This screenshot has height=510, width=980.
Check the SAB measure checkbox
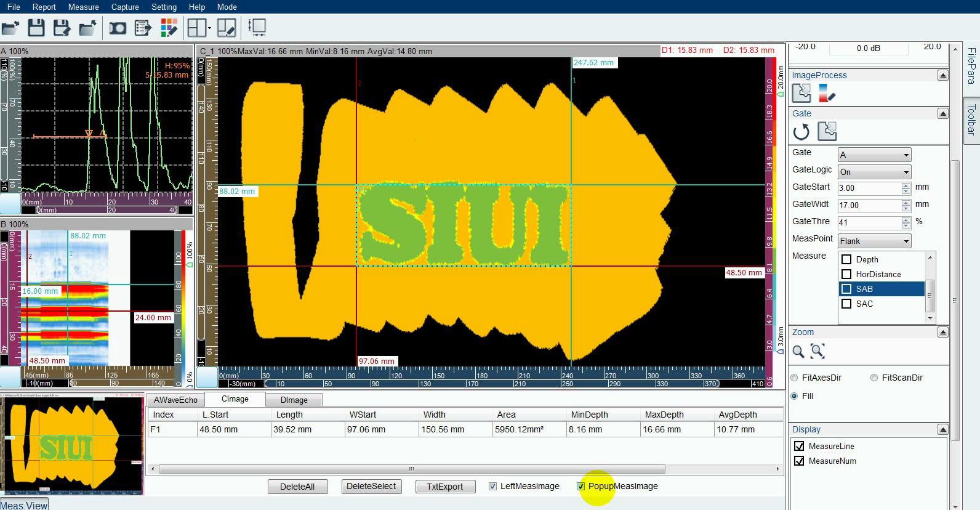pos(846,289)
